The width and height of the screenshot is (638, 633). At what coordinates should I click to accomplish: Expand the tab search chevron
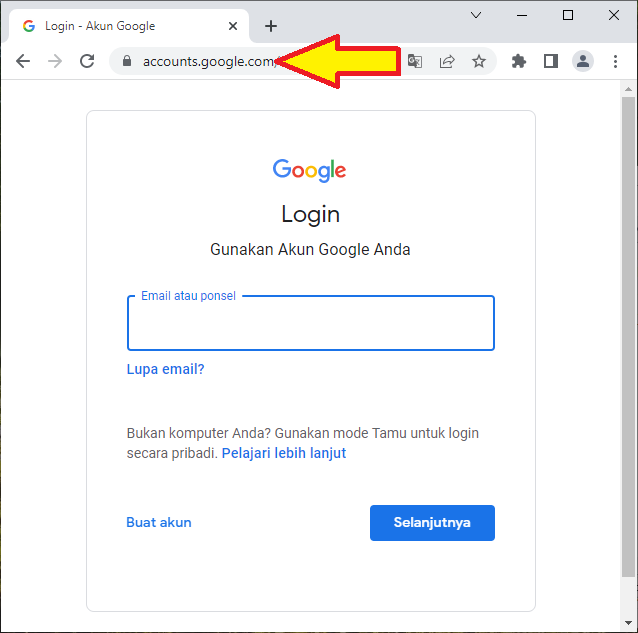tap(476, 15)
